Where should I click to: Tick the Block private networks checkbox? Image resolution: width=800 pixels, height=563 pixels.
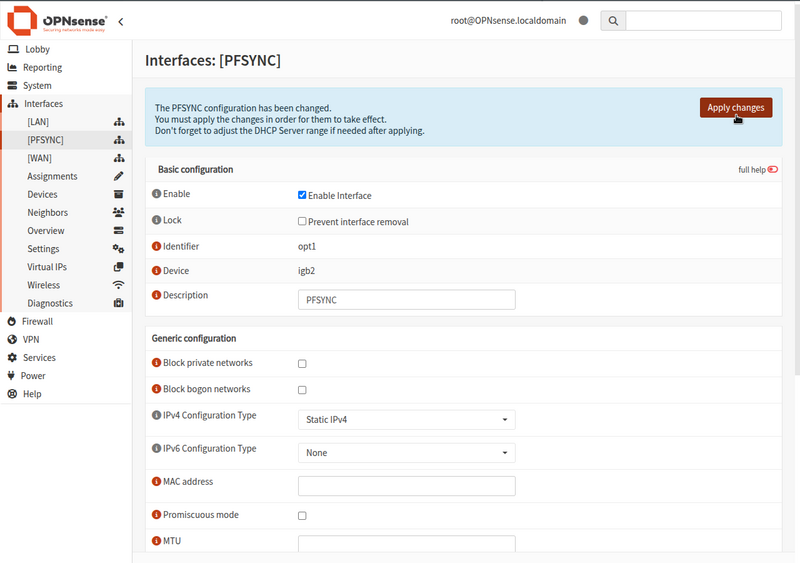tap(302, 363)
